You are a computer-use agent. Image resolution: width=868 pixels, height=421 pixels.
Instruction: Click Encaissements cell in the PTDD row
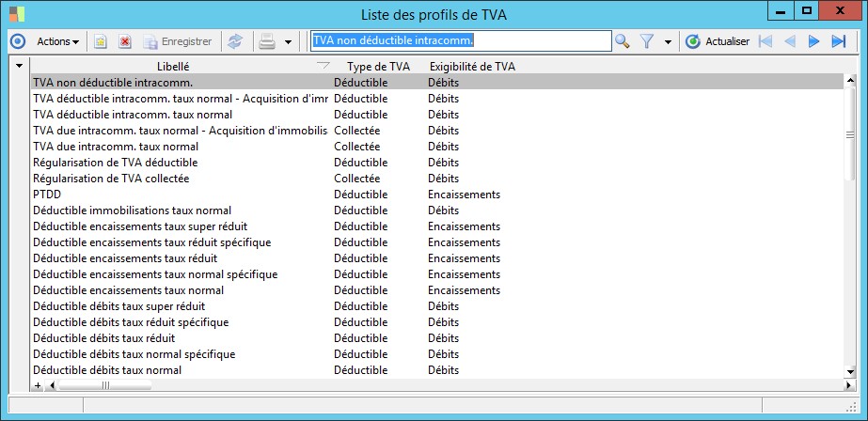tap(464, 195)
